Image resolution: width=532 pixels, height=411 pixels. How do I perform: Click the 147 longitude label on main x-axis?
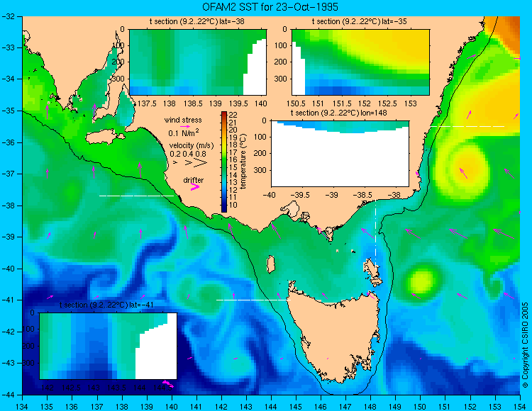pos(345,406)
